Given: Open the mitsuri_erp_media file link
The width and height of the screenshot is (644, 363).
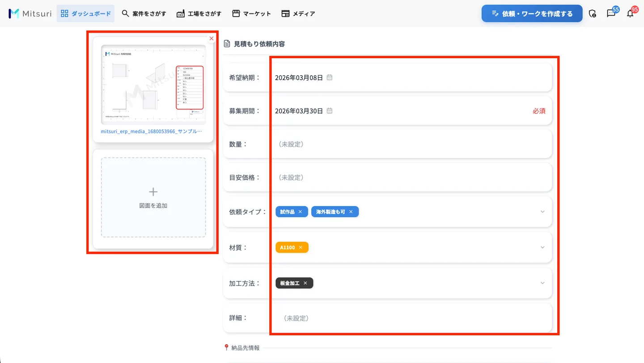Looking at the screenshot, I should (x=152, y=132).
